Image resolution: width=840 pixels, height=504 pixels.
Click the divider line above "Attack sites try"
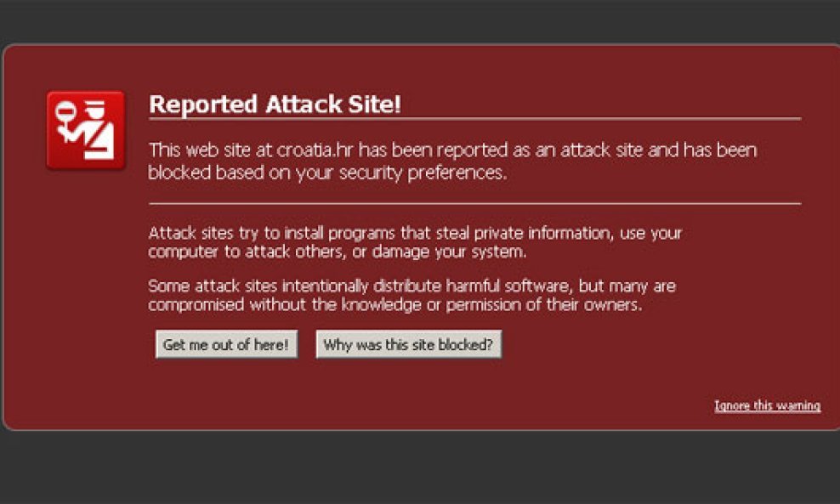point(474,204)
